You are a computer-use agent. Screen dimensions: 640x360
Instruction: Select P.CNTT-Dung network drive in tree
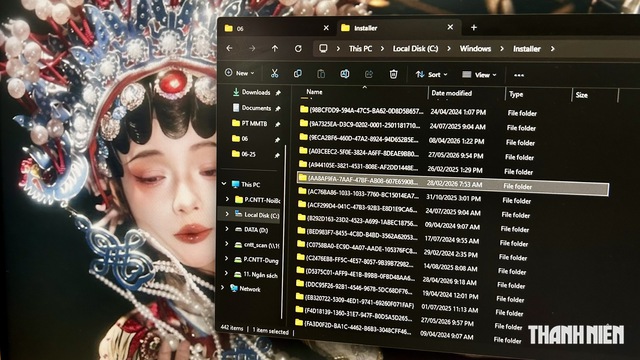(x=256, y=260)
